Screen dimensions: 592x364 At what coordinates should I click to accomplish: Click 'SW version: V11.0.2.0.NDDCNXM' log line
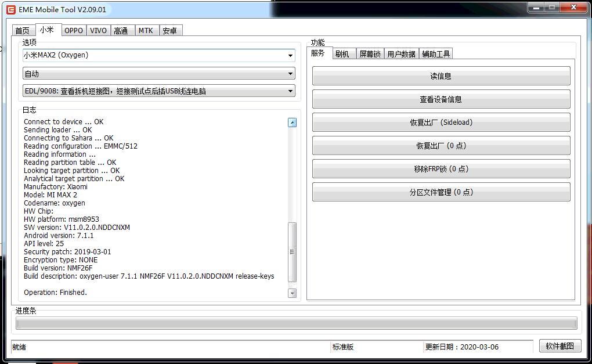pos(77,228)
